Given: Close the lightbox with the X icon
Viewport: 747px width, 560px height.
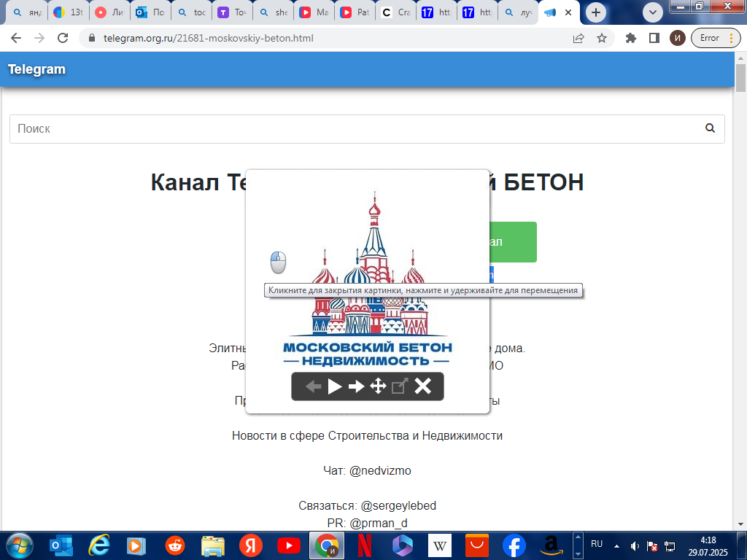Looking at the screenshot, I should tap(422, 386).
